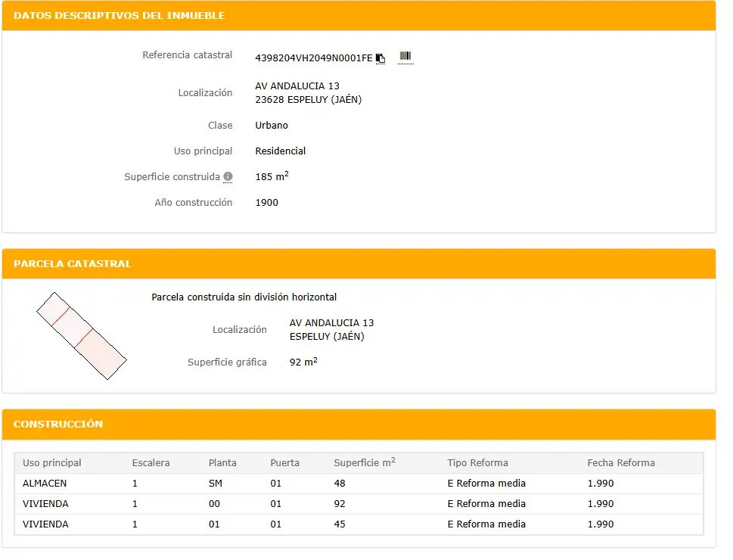The image size is (733, 560).
Task: Click the 'Referencia catastral' label
Action: [187, 55]
